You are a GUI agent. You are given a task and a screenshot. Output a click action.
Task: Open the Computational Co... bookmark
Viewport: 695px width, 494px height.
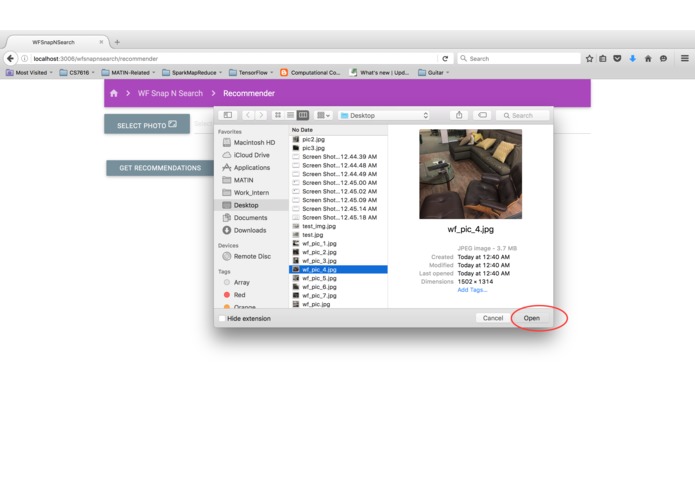tap(310, 72)
